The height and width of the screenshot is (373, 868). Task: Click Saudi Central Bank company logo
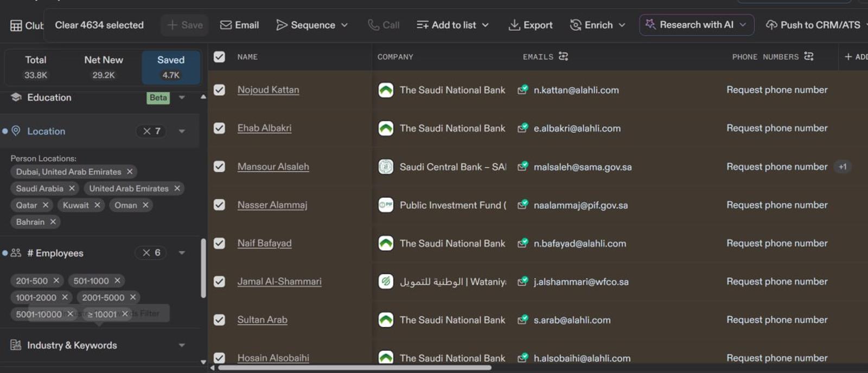386,166
